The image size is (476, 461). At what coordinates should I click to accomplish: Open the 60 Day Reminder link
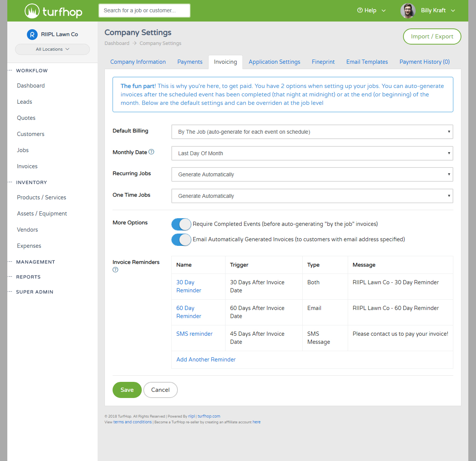(188, 312)
